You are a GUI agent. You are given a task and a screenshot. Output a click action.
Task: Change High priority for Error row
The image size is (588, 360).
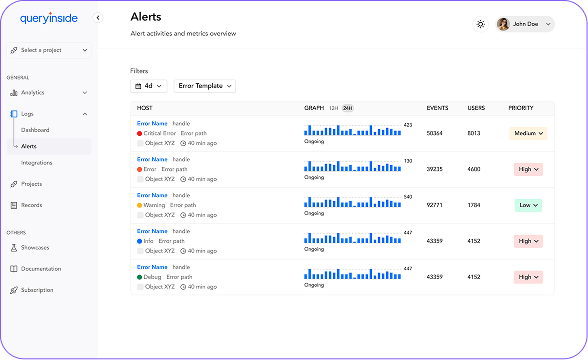pos(528,169)
